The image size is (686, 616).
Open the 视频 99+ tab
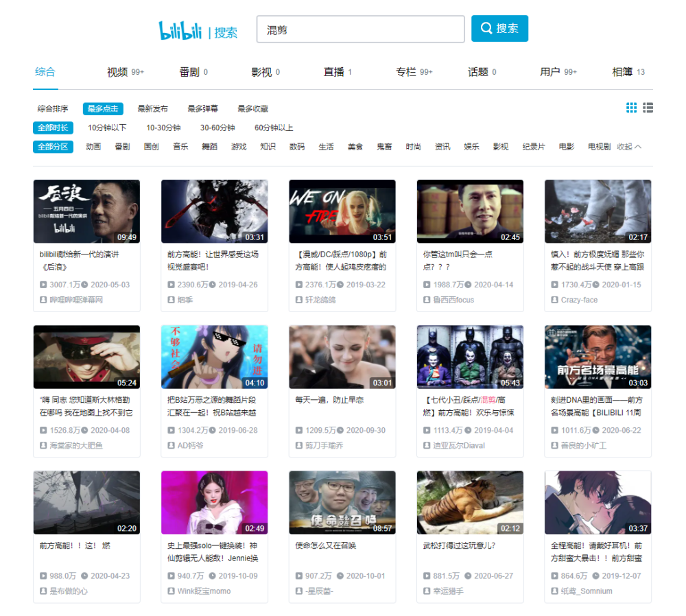click(126, 72)
